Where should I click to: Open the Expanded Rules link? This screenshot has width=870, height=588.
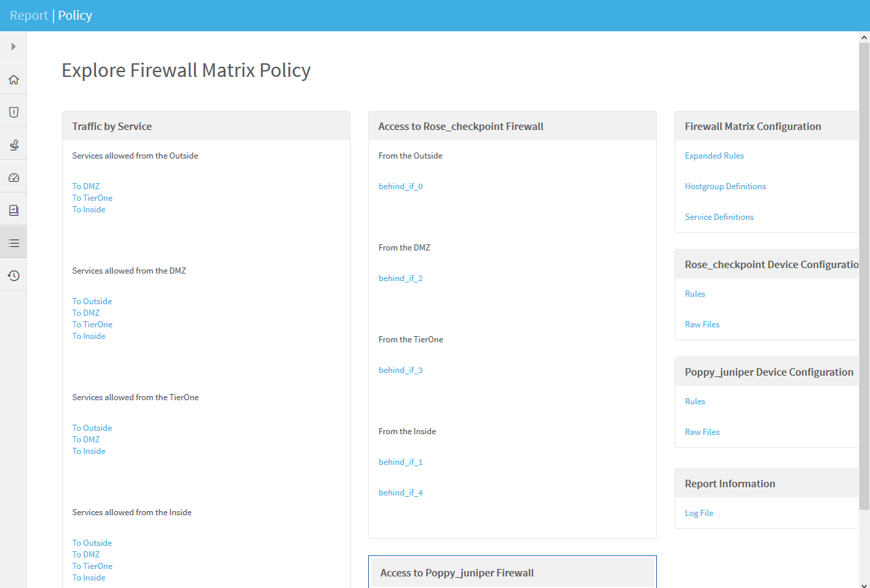click(714, 156)
